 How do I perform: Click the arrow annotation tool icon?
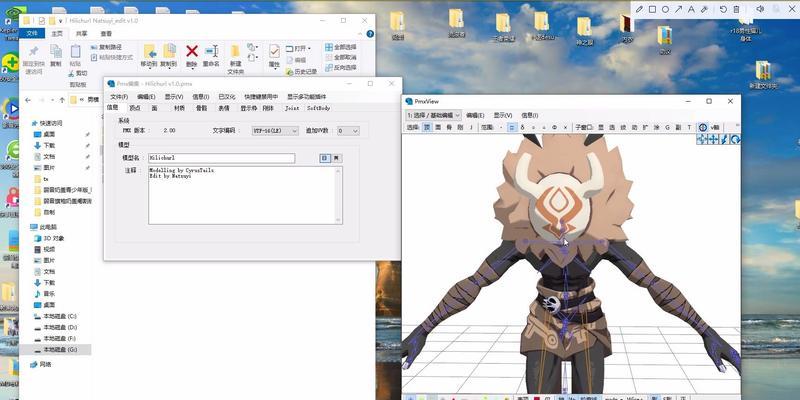click(x=679, y=9)
